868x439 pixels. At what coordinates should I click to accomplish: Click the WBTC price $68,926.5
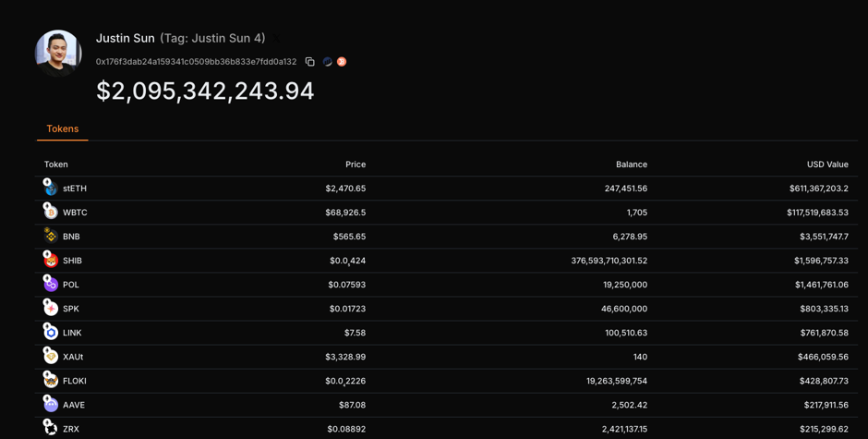[345, 213]
